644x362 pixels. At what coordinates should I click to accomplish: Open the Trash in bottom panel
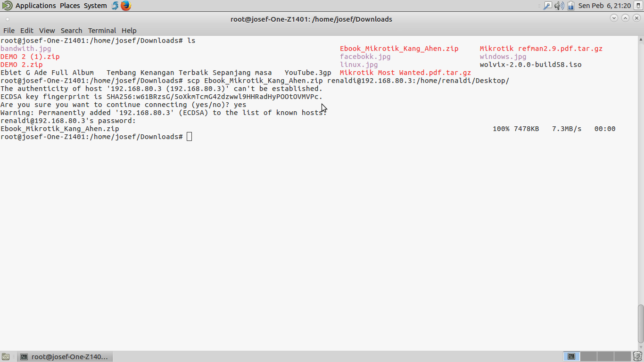[637, 356]
